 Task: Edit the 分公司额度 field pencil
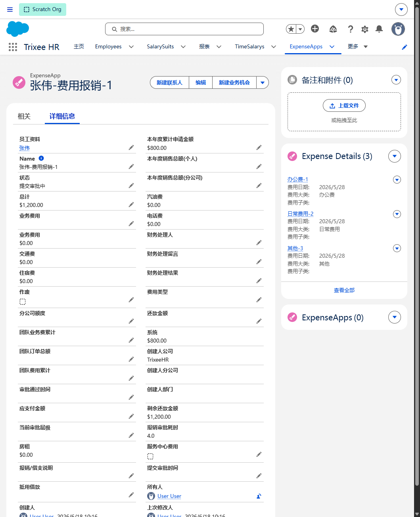tap(131, 321)
